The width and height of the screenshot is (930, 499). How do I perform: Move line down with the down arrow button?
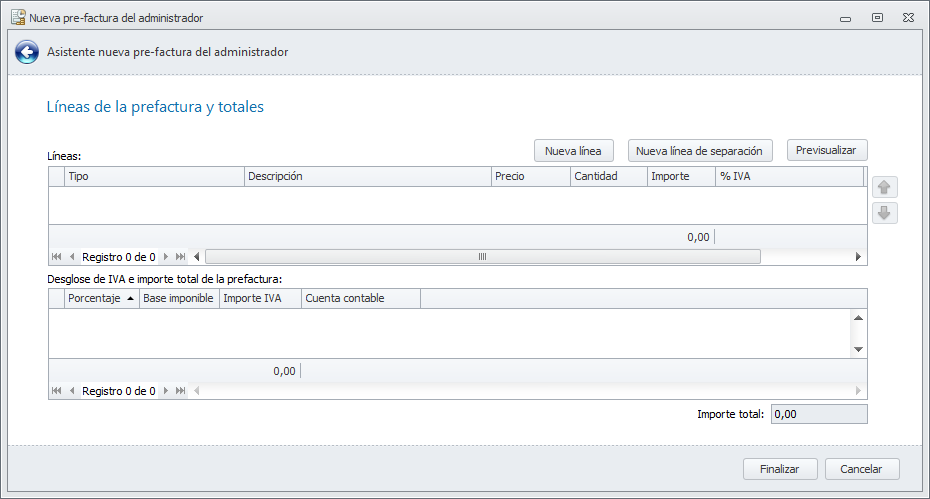tap(884, 213)
